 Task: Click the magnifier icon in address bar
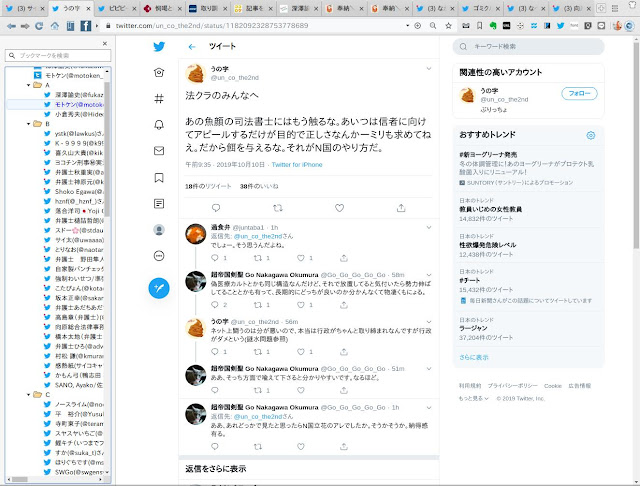pyautogui.click(x=433, y=26)
